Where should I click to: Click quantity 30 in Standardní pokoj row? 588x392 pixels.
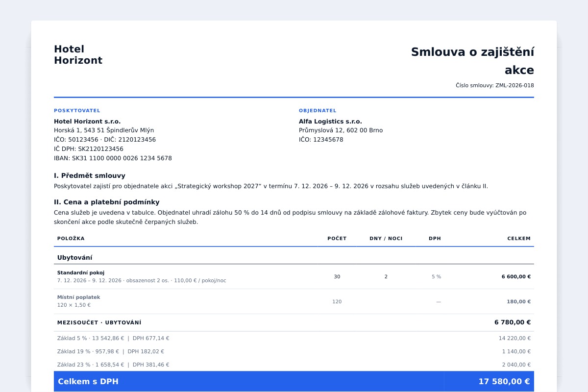pos(337,277)
